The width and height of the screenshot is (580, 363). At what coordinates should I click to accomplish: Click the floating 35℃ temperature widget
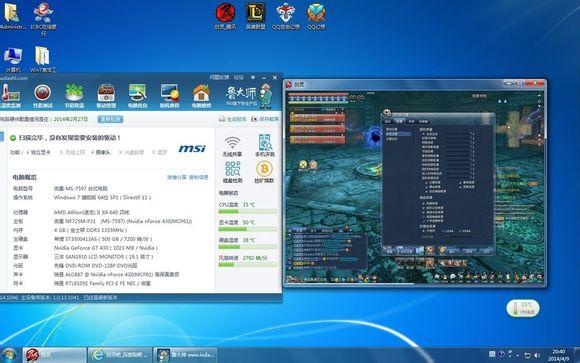[523, 308]
